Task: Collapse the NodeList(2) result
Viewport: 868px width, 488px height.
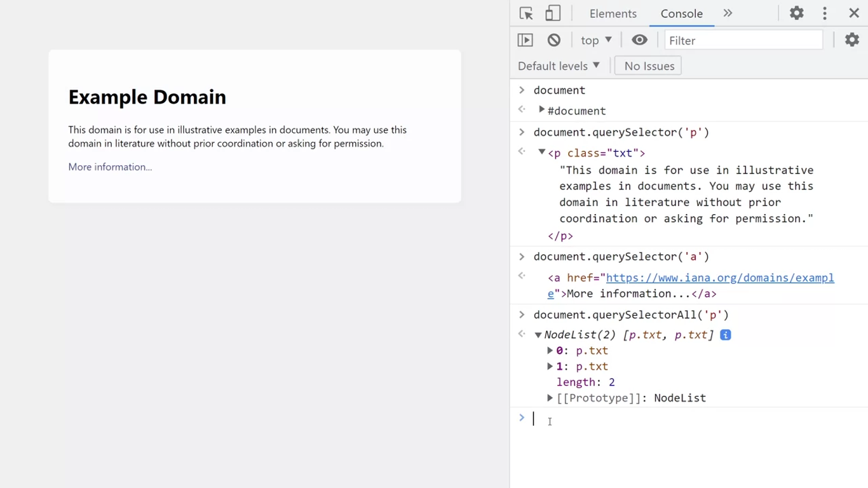Action: pos(538,335)
